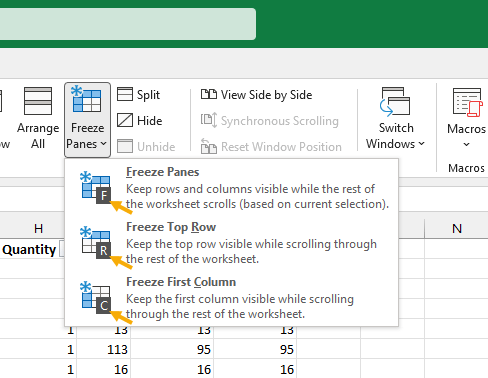Open the Switch Windows dropdown
Viewport: 488px width, 378px height.
tap(395, 118)
